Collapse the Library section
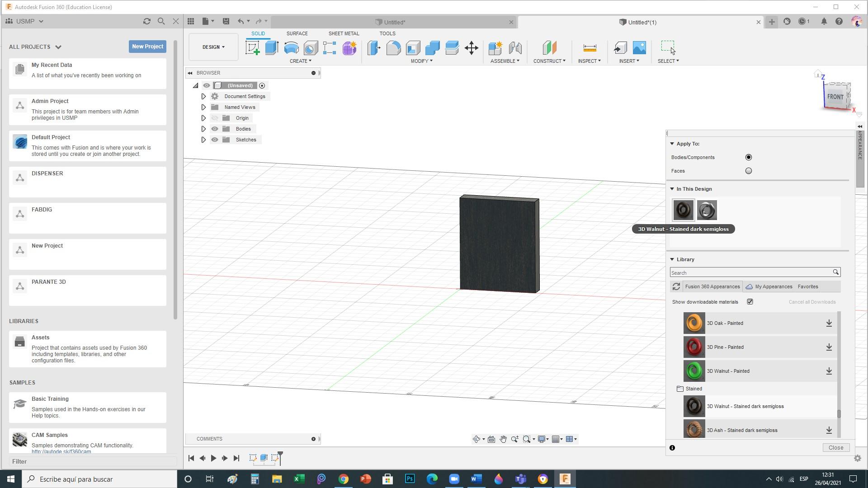This screenshot has height=488, width=868. (672, 259)
